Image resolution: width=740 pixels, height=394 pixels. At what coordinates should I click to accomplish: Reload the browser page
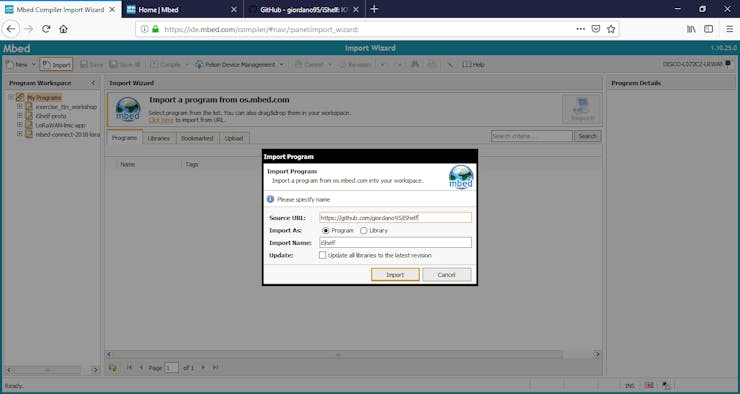46,29
